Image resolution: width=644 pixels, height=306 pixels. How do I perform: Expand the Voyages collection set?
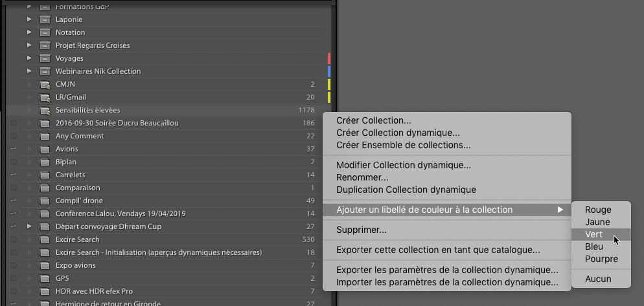[x=29, y=58]
